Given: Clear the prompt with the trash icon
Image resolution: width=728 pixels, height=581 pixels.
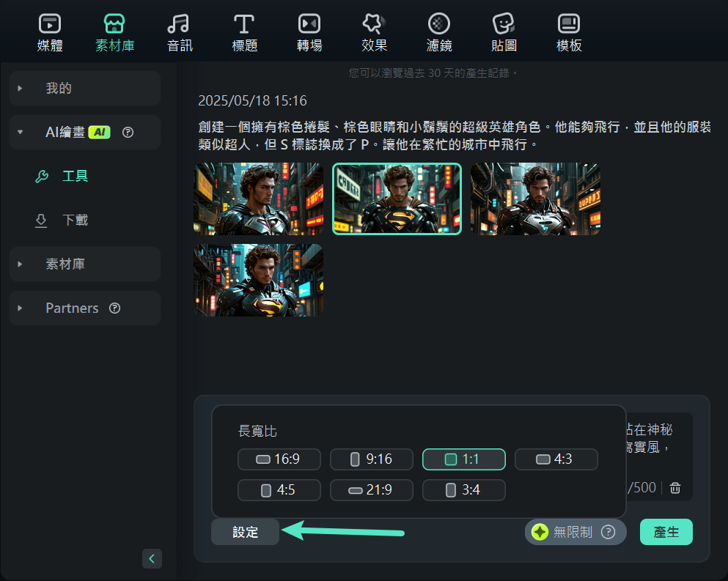Looking at the screenshot, I should [675, 488].
